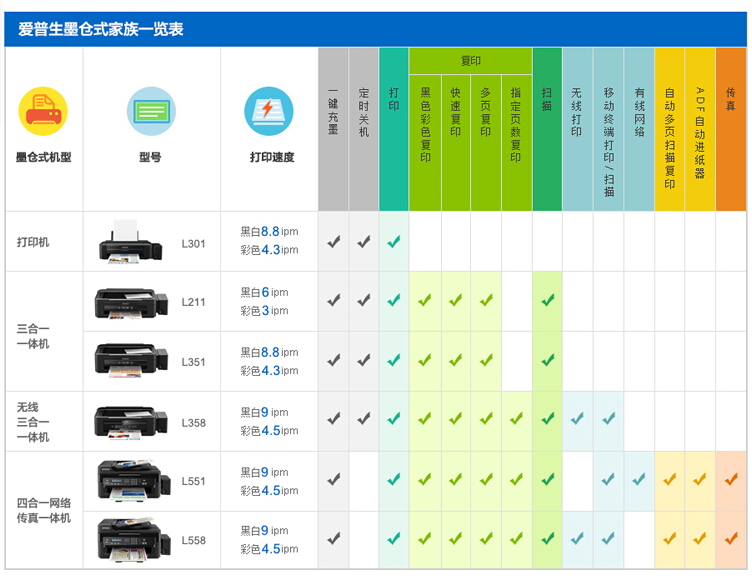The height and width of the screenshot is (582, 752).
Task: Click the green screen icon above 型号
Action: click(x=152, y=111)
